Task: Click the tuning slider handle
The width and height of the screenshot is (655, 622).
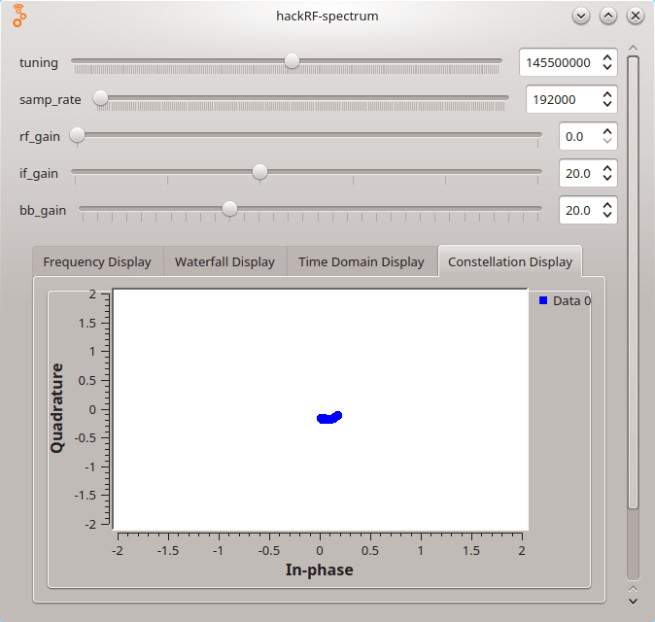Action: click(291, 61)
